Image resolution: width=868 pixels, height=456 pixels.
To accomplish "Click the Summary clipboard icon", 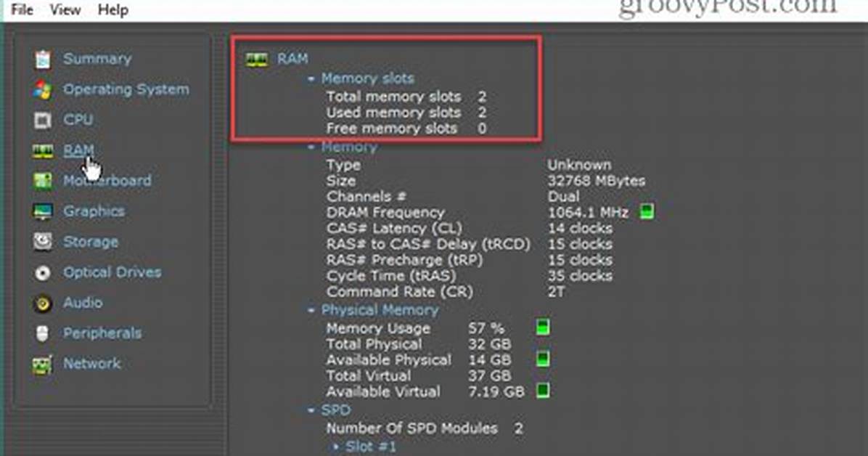I will tap(43, 60).
